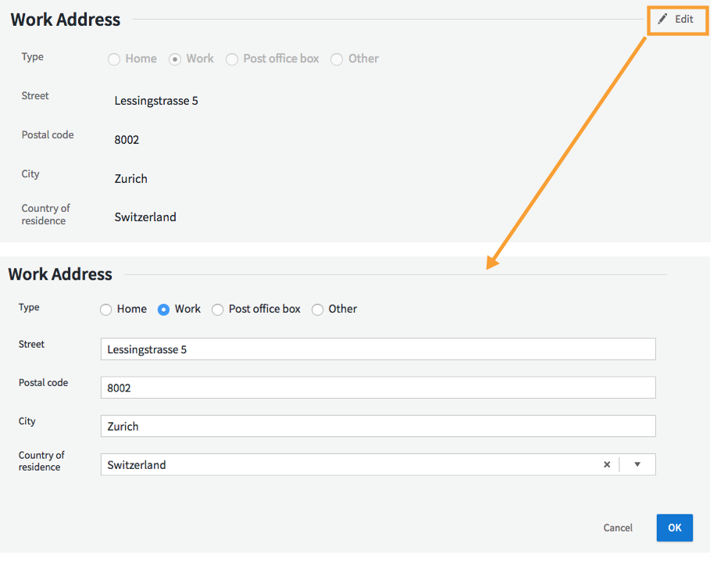Focus the Postal code input field
Screen dimensions: 728x562
click(x=378, y=388)
